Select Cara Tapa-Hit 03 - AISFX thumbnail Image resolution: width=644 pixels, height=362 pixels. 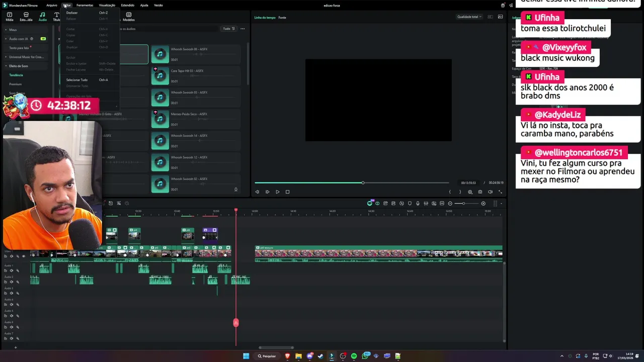click(x=160, y=76)
